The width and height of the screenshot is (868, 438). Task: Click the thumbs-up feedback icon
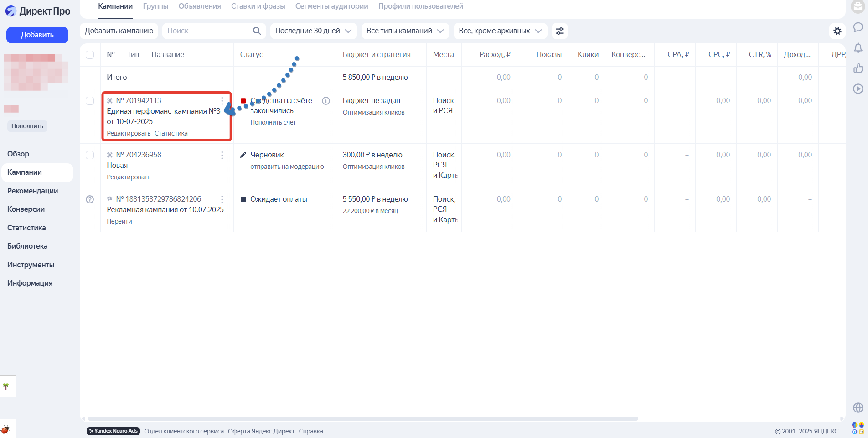pyautogui.click(x=858, y=68)
